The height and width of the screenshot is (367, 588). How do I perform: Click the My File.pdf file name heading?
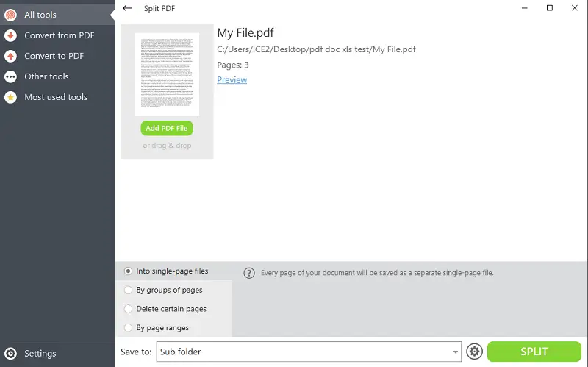coord(245,32)
